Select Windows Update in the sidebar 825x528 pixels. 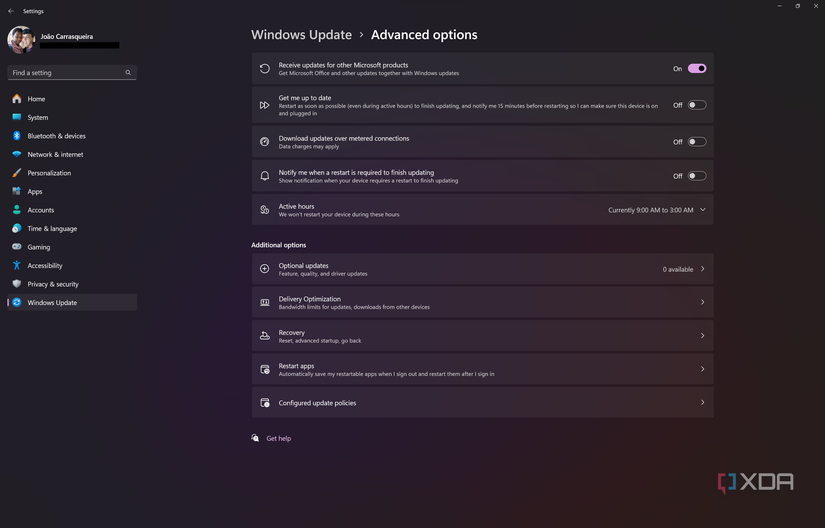pyautogui.click(x=72, y=302)
